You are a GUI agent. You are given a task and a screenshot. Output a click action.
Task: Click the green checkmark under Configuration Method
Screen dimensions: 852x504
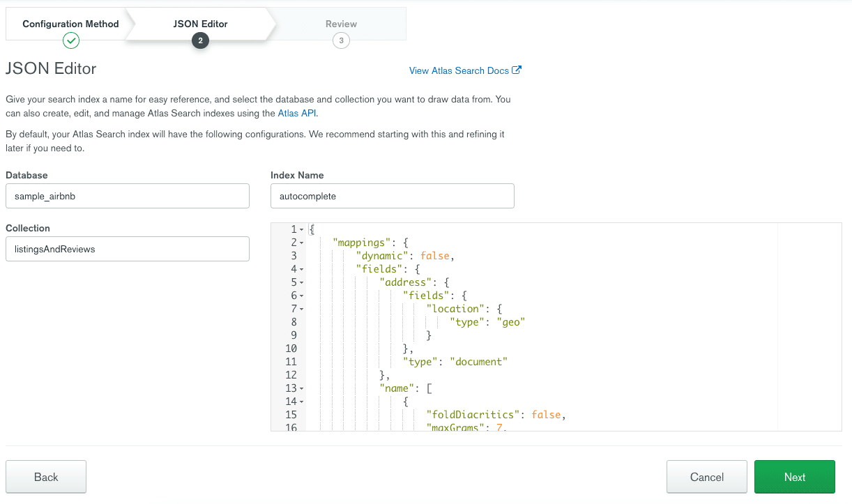(70, 40)
